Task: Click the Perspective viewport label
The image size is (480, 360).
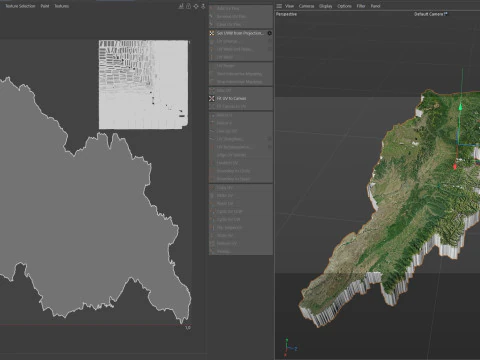Action: [x=286, y=14]
